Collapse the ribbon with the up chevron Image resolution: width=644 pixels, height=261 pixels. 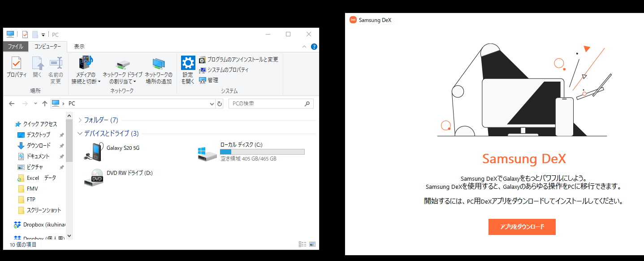click(305, 47)
